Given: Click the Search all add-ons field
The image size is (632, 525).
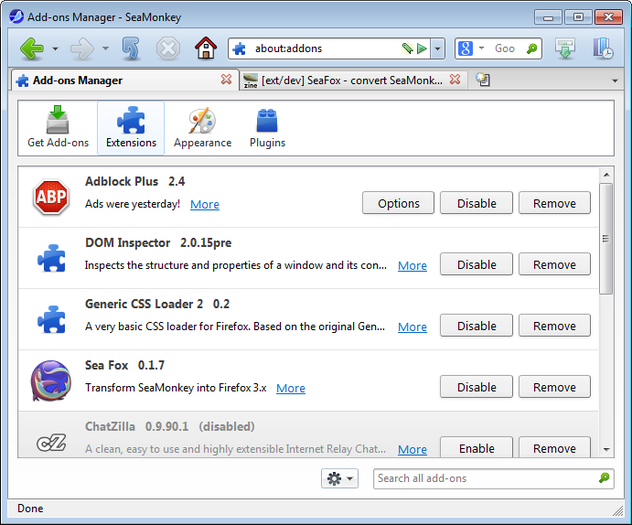Looking at the screenshot, I should 493,478.
